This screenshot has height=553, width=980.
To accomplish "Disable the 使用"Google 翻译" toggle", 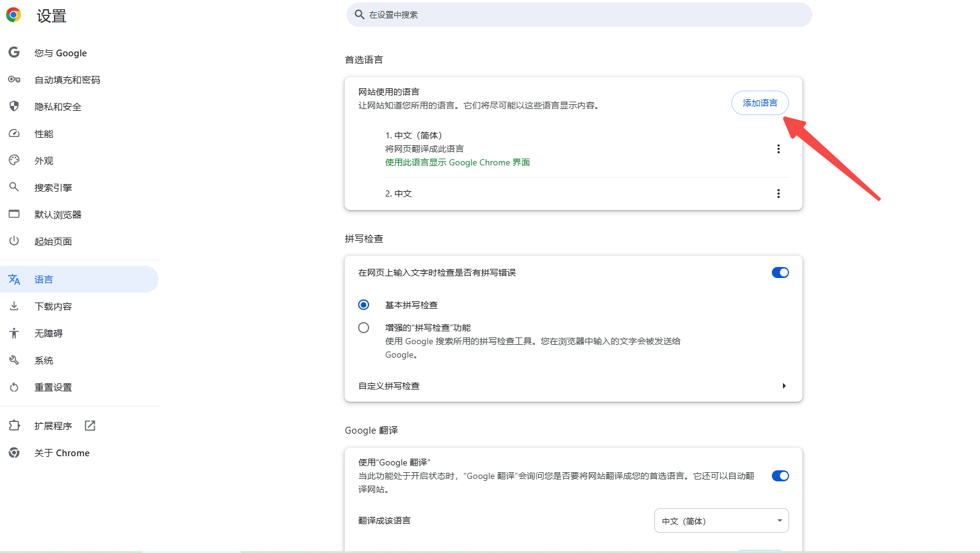I will tap(780, 476).
